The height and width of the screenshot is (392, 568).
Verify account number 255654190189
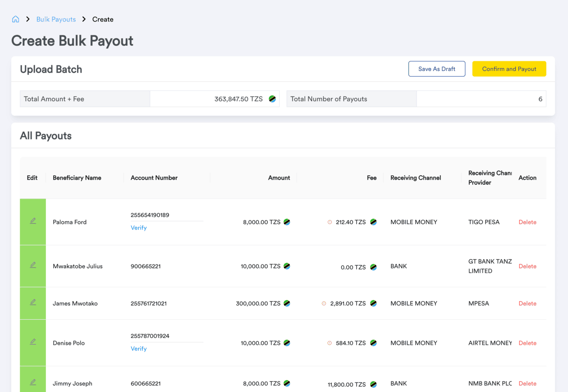pyautogui.click(x=139, y=228)
